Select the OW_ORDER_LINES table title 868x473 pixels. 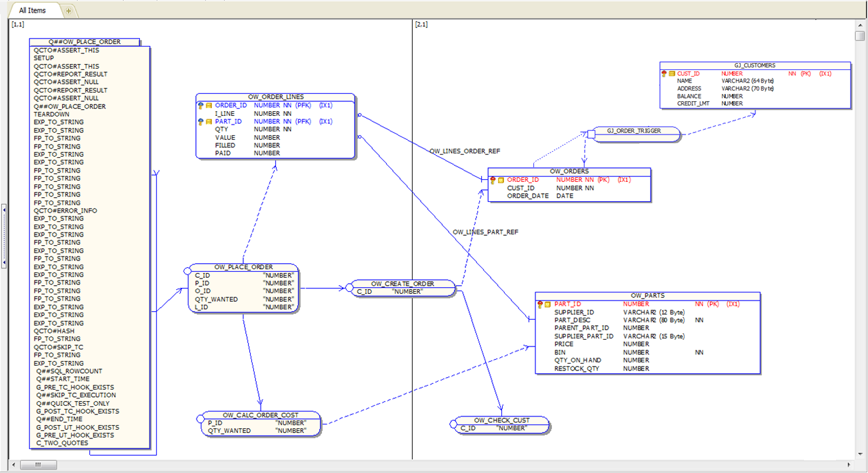coord(275,97)
